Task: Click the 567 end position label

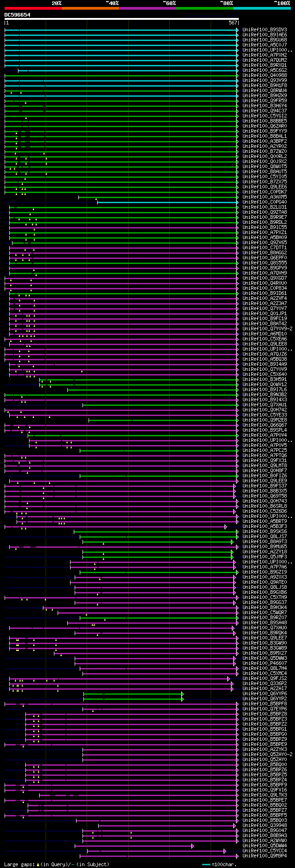Action: 233,23
